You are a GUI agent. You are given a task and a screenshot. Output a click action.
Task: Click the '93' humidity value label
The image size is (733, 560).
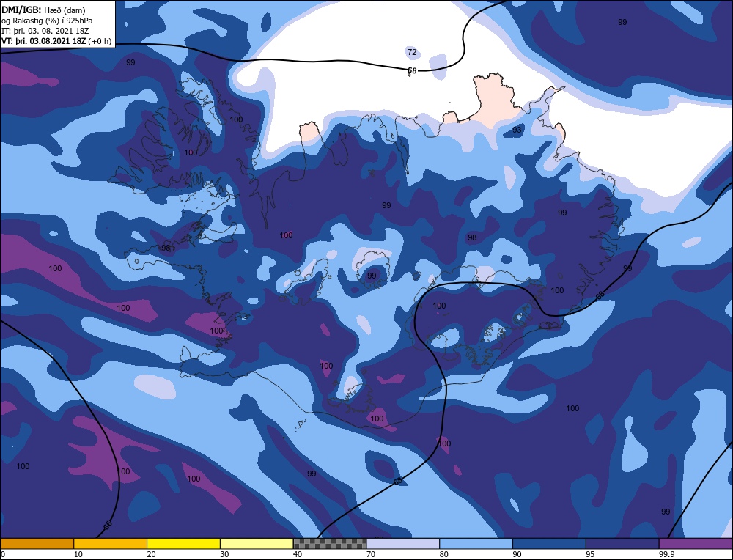(x=517, y=130)
